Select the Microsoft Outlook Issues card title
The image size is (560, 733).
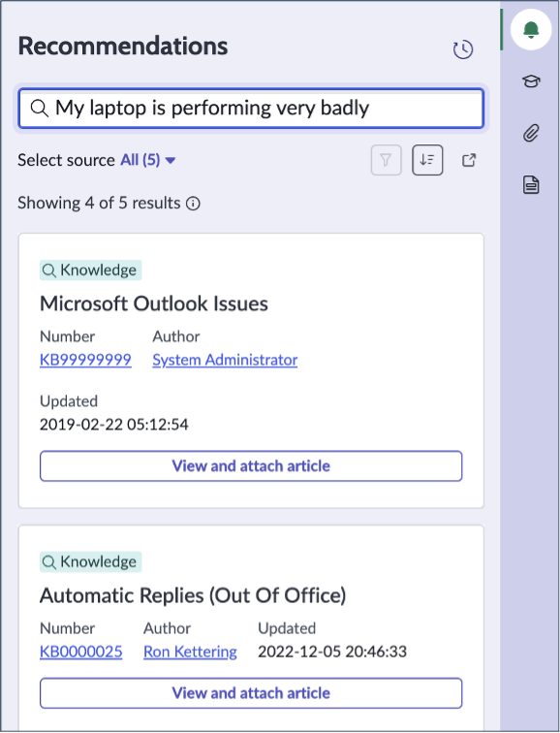click(x=154, y=303)
